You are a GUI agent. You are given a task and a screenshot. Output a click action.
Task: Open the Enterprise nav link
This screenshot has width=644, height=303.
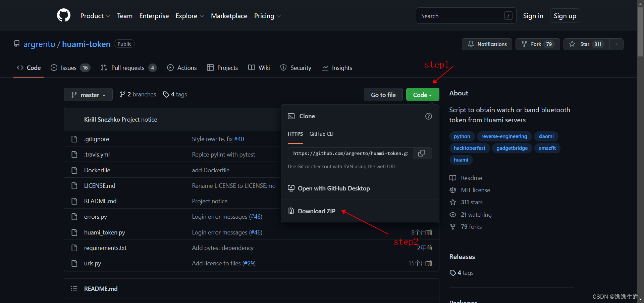(154, 16)
